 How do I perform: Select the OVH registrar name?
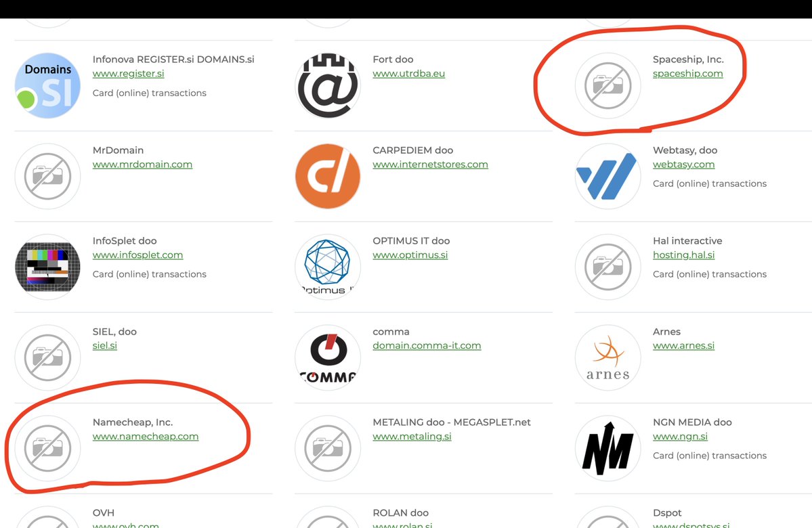tap(104, 513)
